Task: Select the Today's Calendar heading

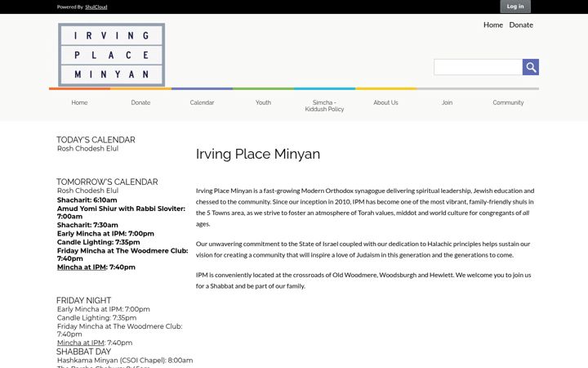Action: click(x=96, y=140)
